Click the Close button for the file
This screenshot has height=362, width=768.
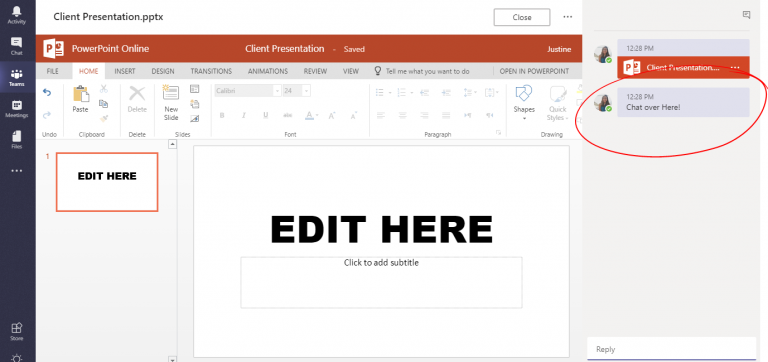click(x=522, y=17)
